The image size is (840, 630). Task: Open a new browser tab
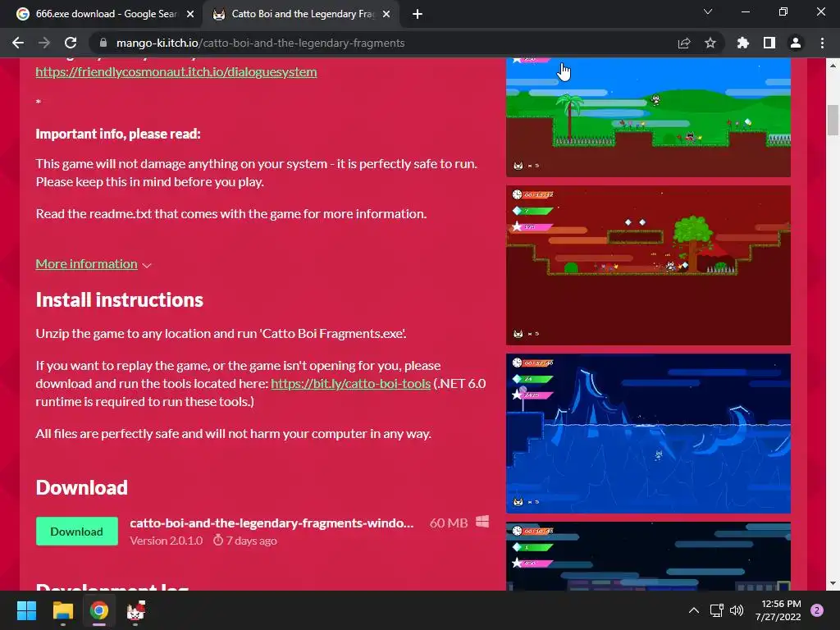pos(418,14)
